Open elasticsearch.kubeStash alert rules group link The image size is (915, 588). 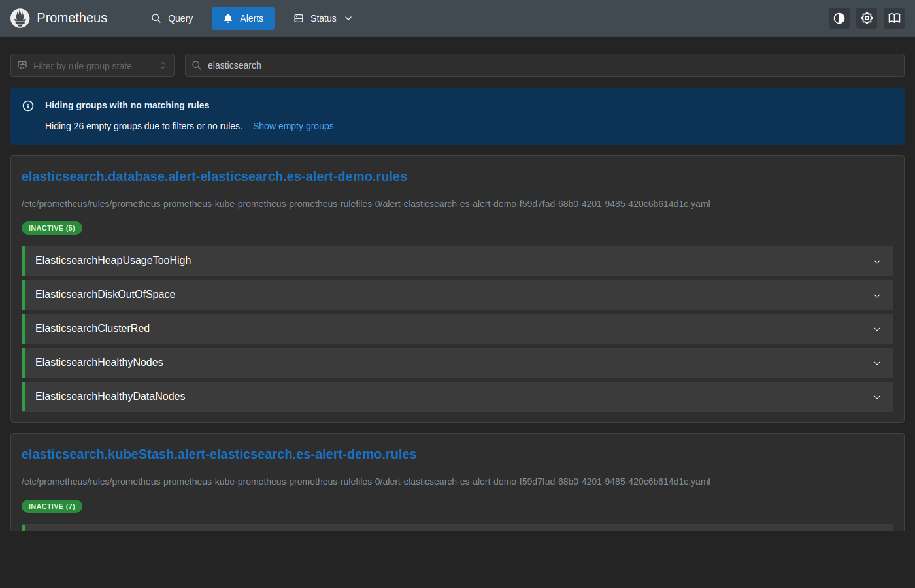219,454
